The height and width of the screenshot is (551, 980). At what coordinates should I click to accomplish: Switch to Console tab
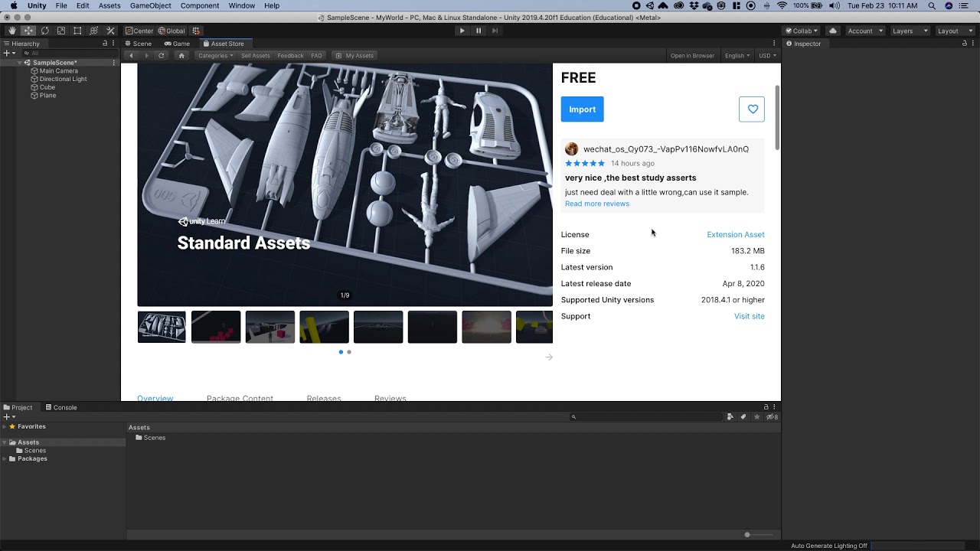[x=60, y=407]
